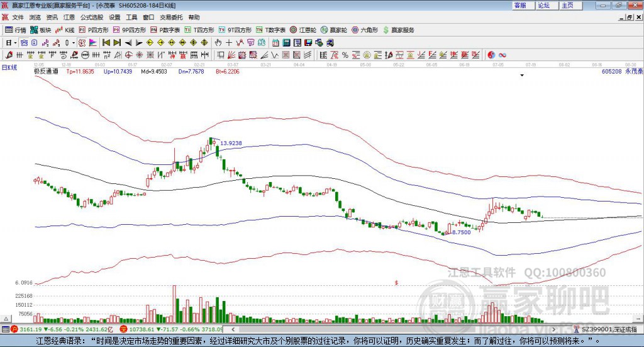Step chart forward with right triangle
This screenshot has width=644, height=347.
139,43
